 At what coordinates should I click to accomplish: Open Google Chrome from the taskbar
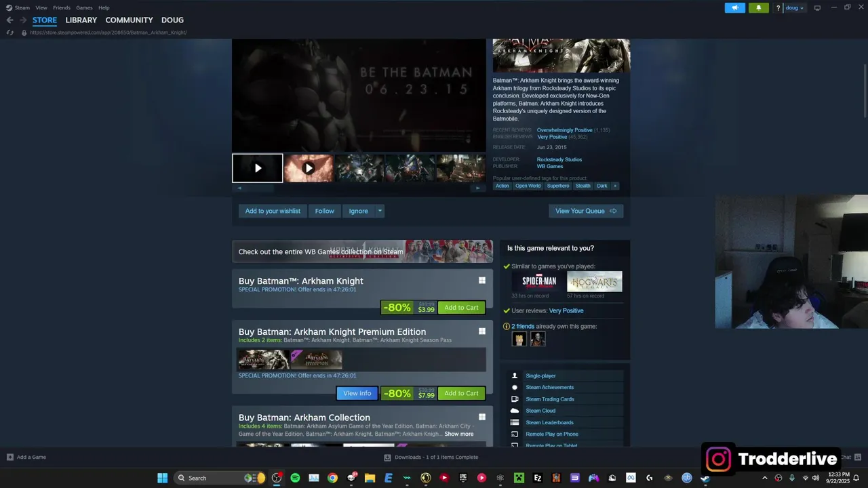[x=332, y=478]
